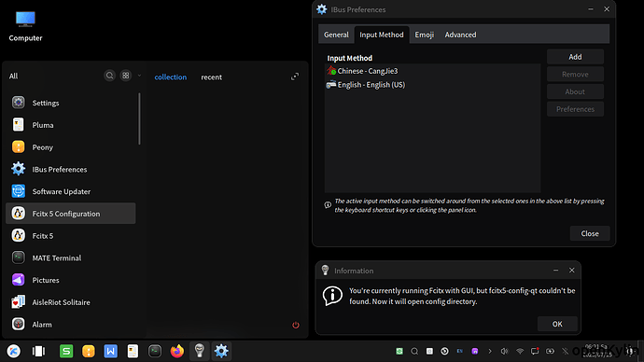Switch to Input Method tab in IBus Preferences

[x=382, y=35]
